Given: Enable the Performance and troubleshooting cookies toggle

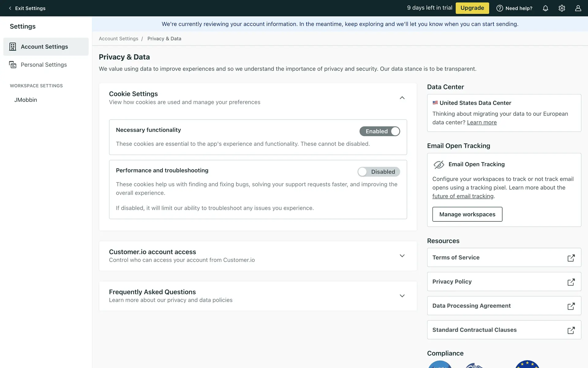Looking at the screenshot, I should click(x=379, y=172).
